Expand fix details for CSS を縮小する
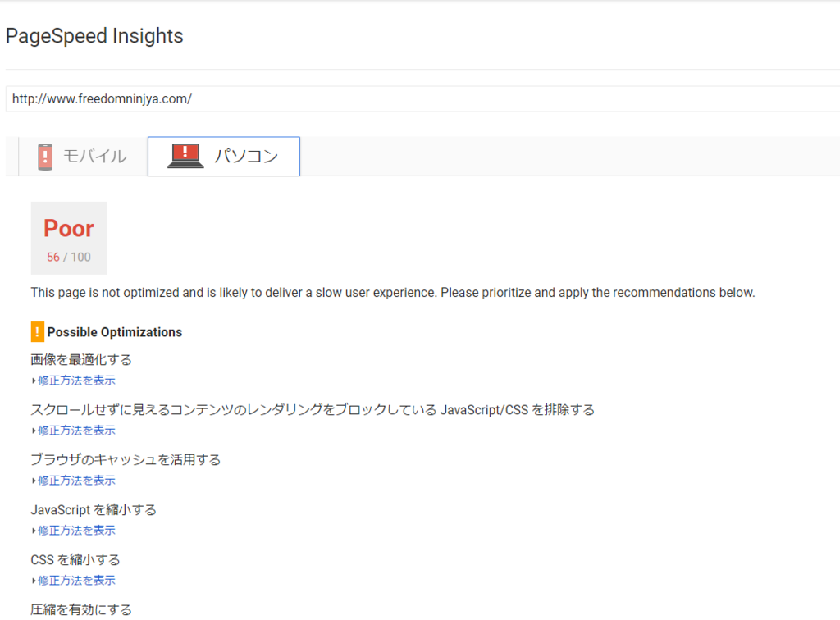The image size is (840, 620). [76, 581]
